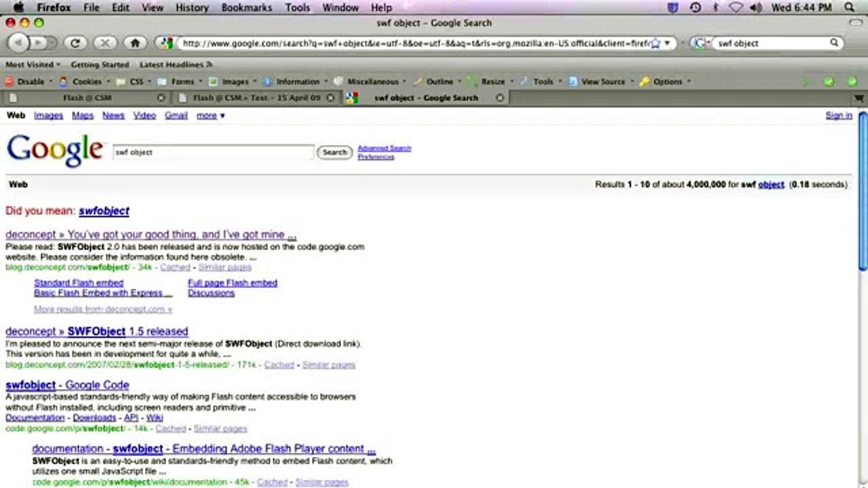
Task: Close the 'Flash @ CSM - Test' tab
Action: [330, 98]
